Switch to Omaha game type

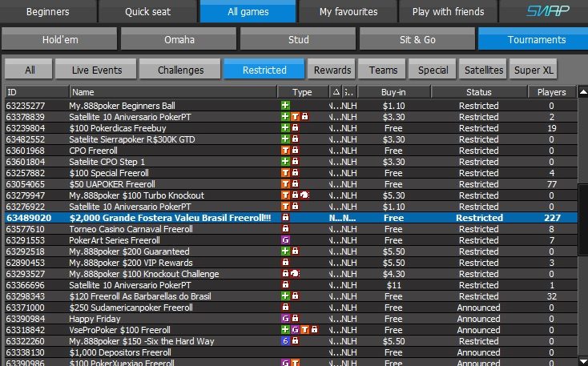pyautogui.click(x=179, y=39)
